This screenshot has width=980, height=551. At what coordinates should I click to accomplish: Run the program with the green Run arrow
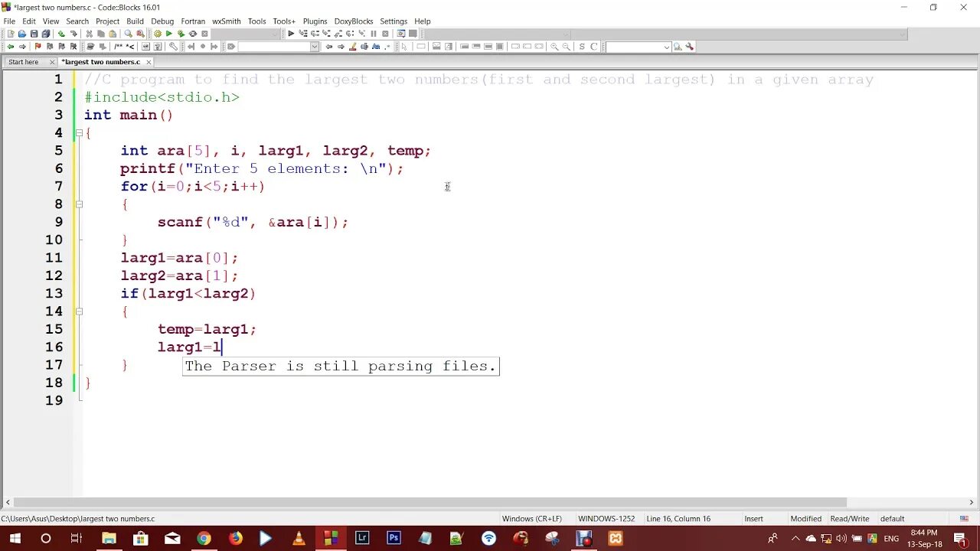(x=170, y=34)
